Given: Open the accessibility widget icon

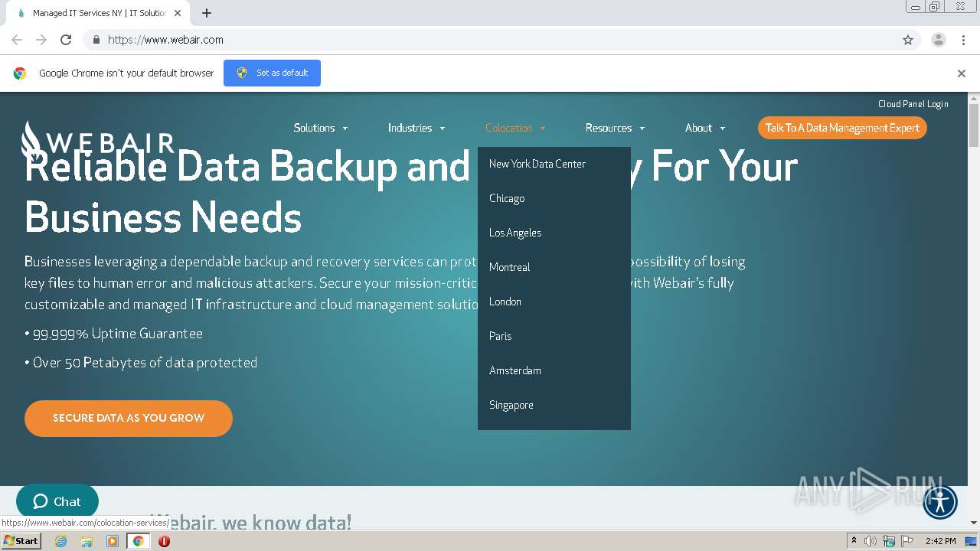Looking at the screenshot, I should (940, 502).
